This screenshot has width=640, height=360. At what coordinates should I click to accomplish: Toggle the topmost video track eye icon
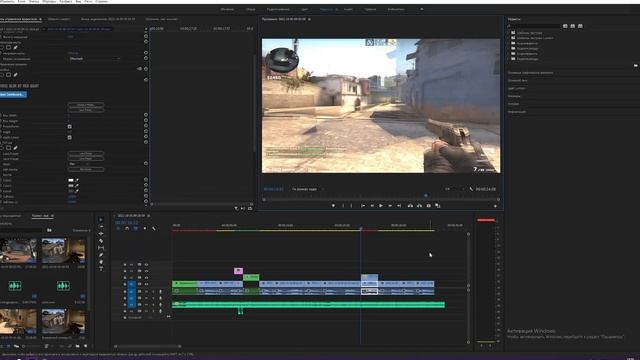147,265
